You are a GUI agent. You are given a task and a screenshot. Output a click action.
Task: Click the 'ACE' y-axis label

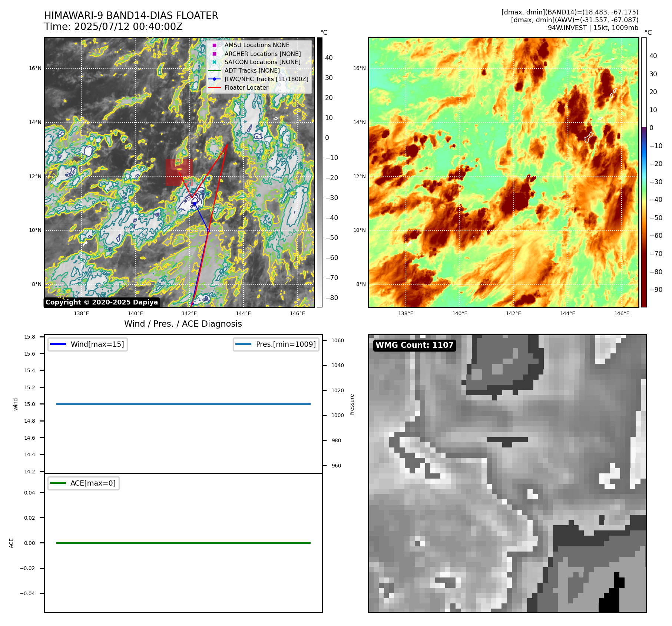click(x=11, y=543)
